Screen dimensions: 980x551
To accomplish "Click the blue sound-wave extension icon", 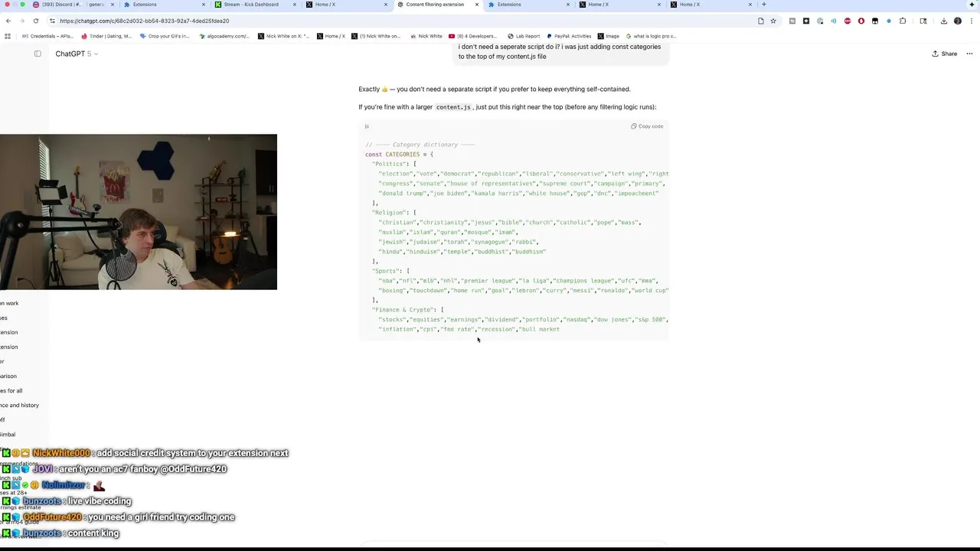I will 834,21.
